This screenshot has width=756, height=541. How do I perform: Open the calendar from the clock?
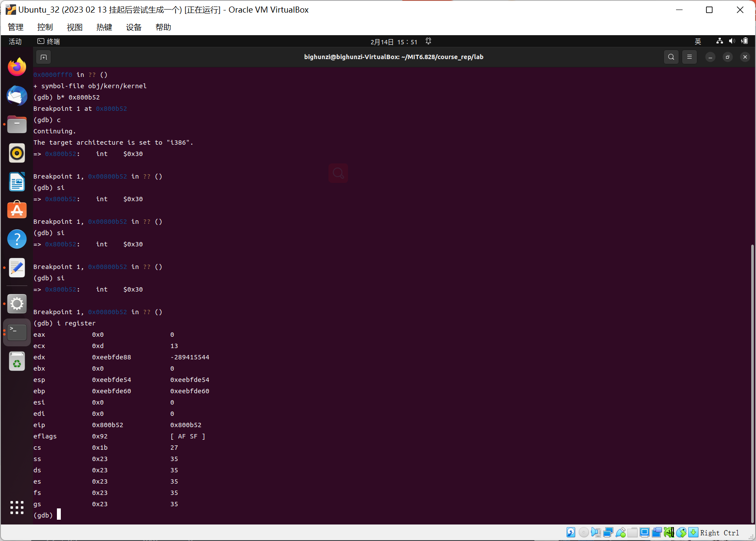tap(394, 42)
